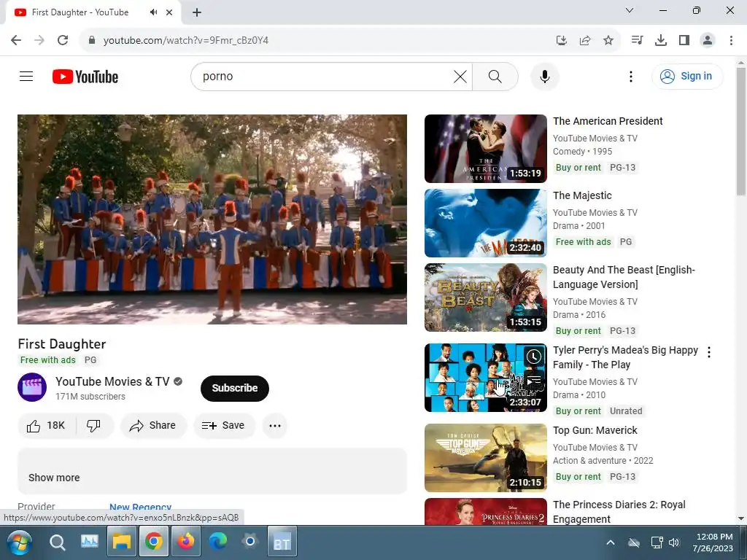Install YouTube app from address bar icon
The width and height of the screenshot is (747, 560).
[562, 41]
